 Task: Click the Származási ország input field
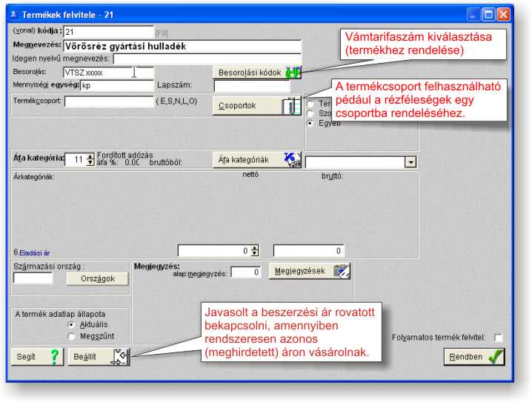pos(33,278)
